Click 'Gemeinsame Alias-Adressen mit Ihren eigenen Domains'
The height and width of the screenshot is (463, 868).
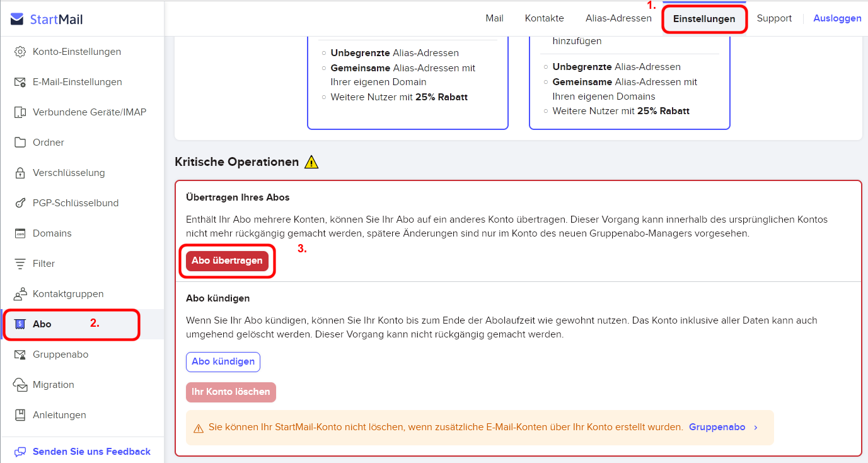625,89
